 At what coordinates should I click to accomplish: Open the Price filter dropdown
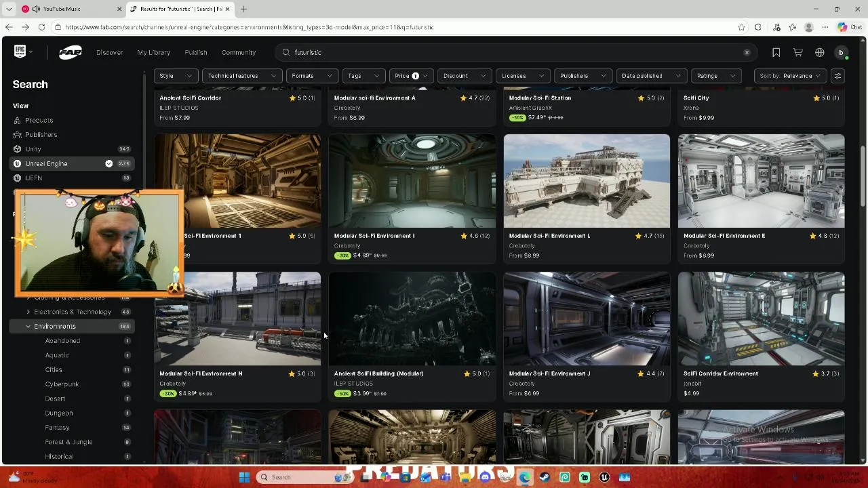pos(411,76)
